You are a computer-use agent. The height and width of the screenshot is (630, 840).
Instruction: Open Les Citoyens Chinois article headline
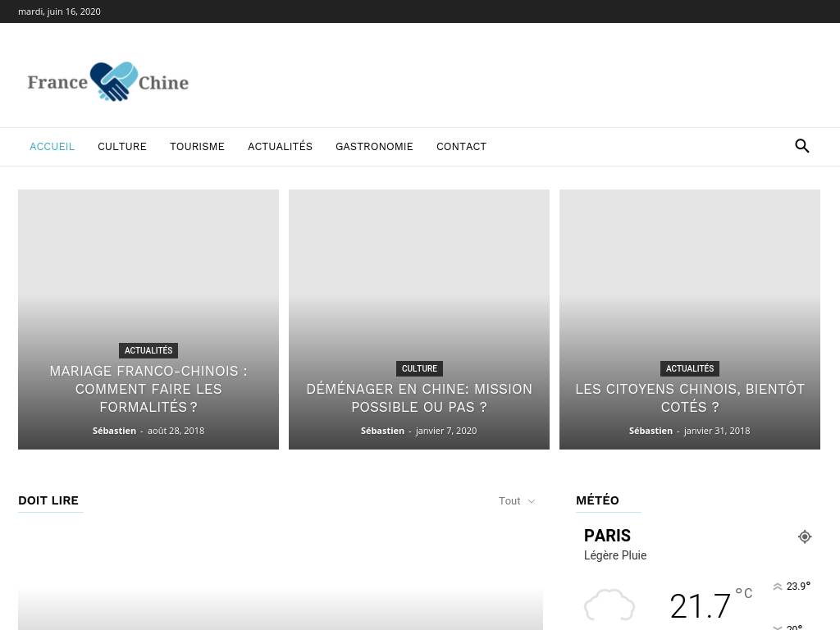(x=690, y=398)
